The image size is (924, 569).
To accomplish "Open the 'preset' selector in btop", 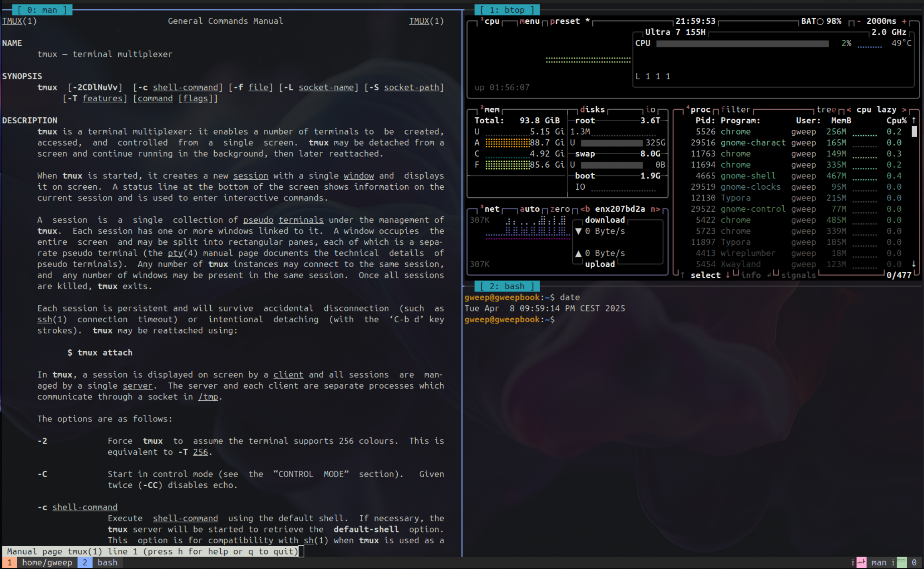I will point(565,21).
